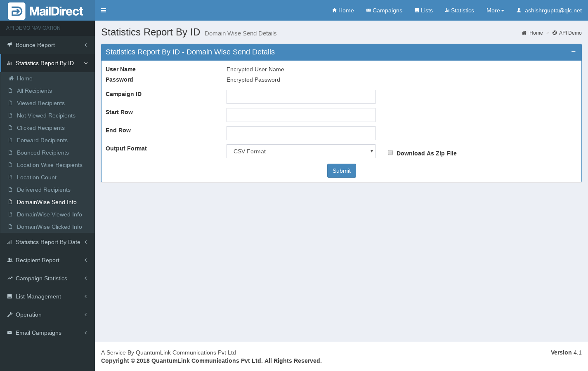Open the Output Format dropdown
Image resolution: width=588 pixels, height=371 pixels.
click(301, 151)
